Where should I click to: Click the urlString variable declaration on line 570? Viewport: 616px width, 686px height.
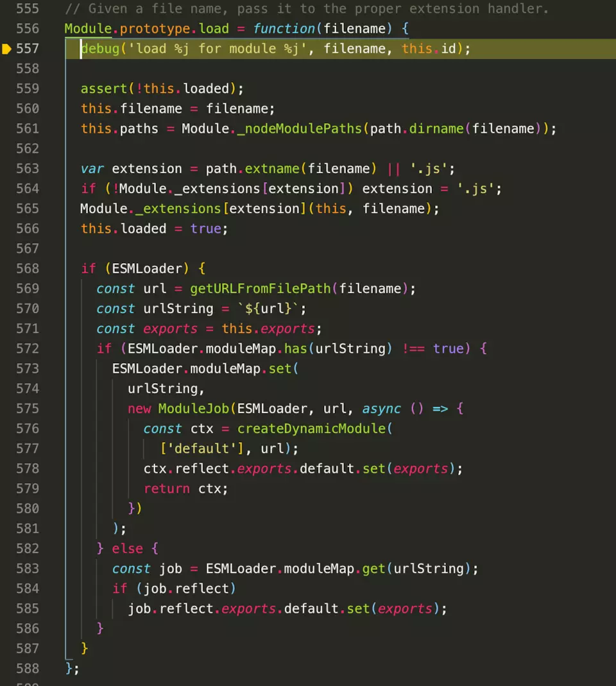178,309
